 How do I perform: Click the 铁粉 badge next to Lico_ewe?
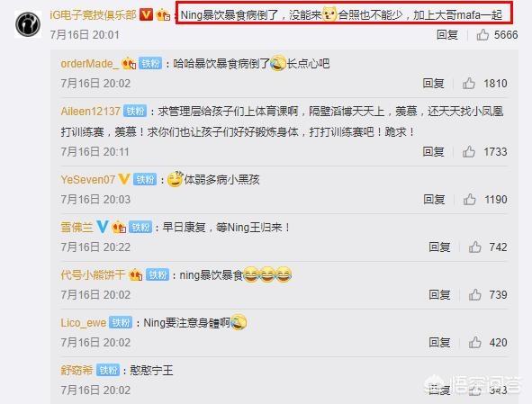[x=121, y=322]
